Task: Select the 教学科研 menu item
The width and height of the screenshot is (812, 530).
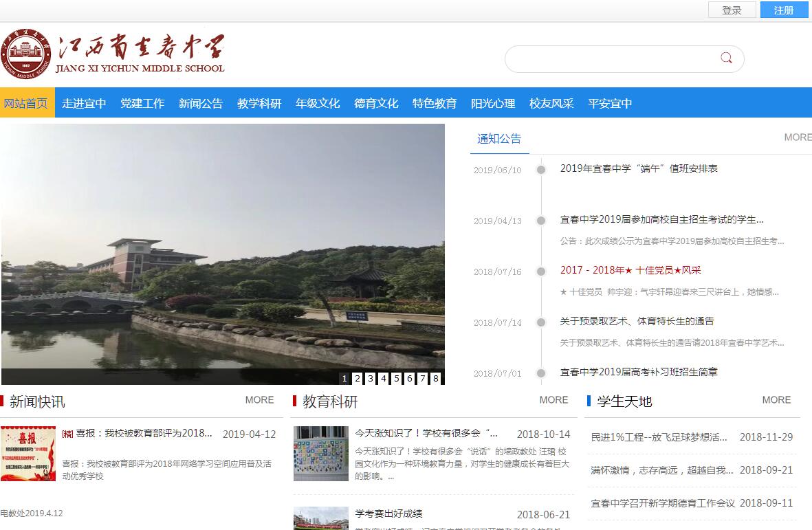Action: click(x=259, y=103)
